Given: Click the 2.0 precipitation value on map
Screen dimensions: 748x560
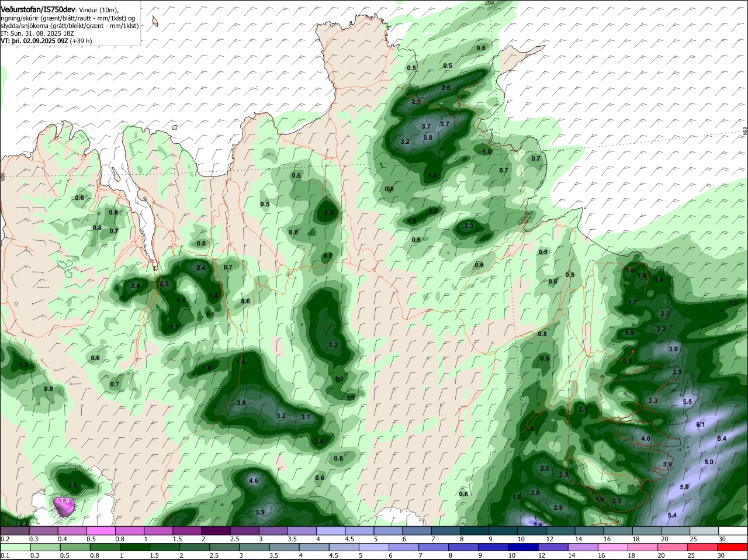Looking at the screenshot, I should coord(319,441).
